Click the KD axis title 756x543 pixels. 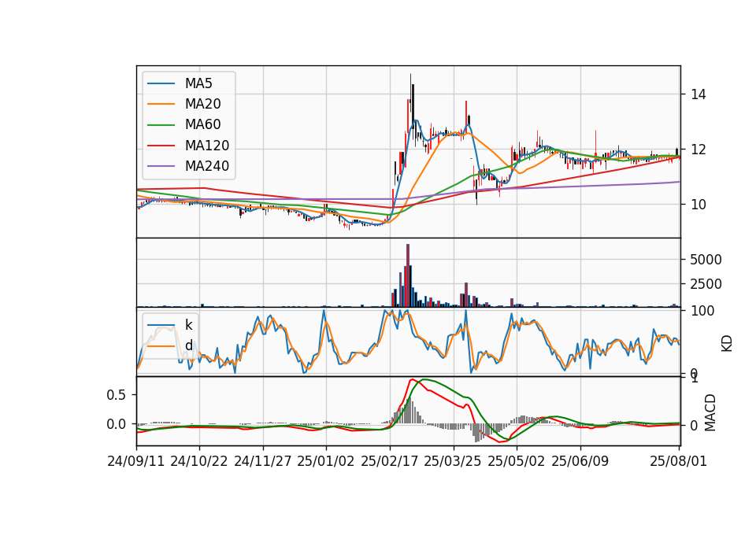tap(727, 344)
